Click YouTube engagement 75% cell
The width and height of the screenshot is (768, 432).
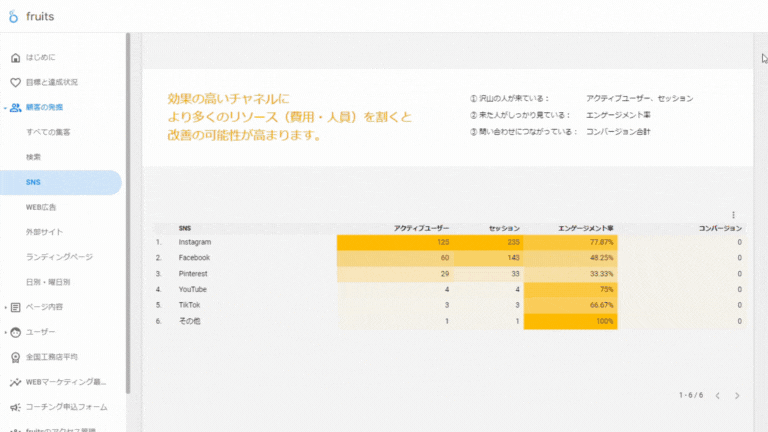point(570,289)
